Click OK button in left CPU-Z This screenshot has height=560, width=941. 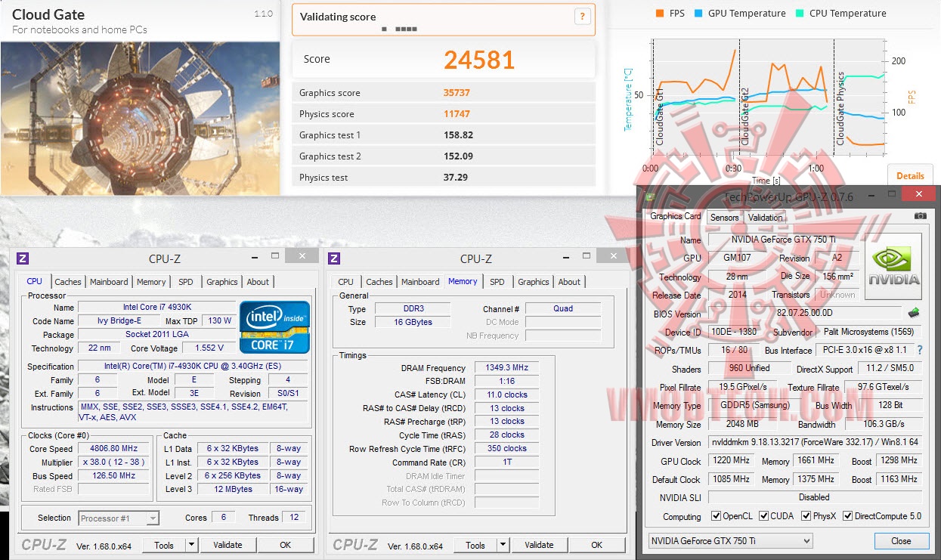[x=286, y=545]
